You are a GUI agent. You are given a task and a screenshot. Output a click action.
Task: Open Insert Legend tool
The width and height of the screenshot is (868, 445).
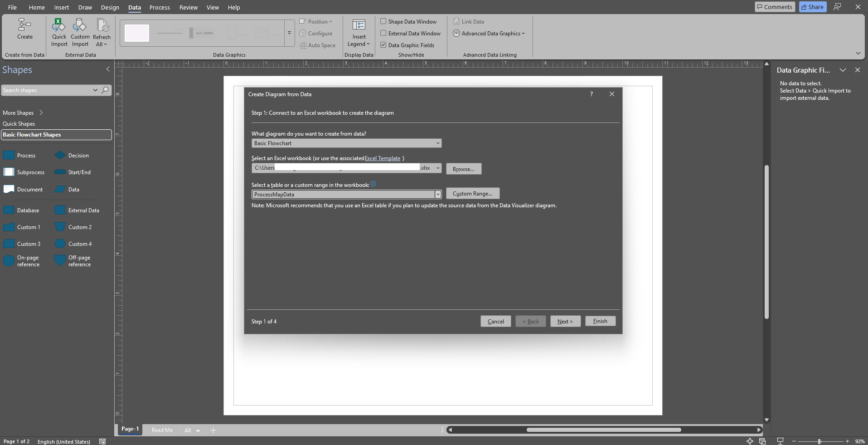pyautogui.click(x=359, y=33)
